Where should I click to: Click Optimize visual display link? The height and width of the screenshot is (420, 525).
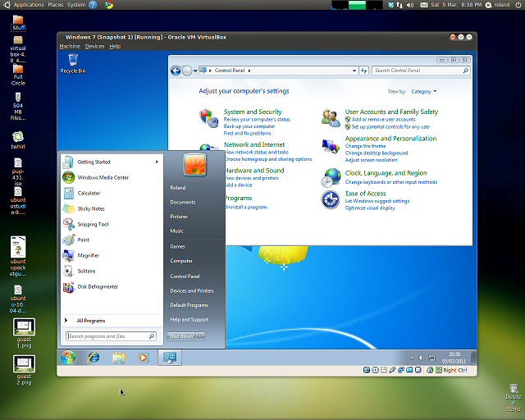(370, 208)
